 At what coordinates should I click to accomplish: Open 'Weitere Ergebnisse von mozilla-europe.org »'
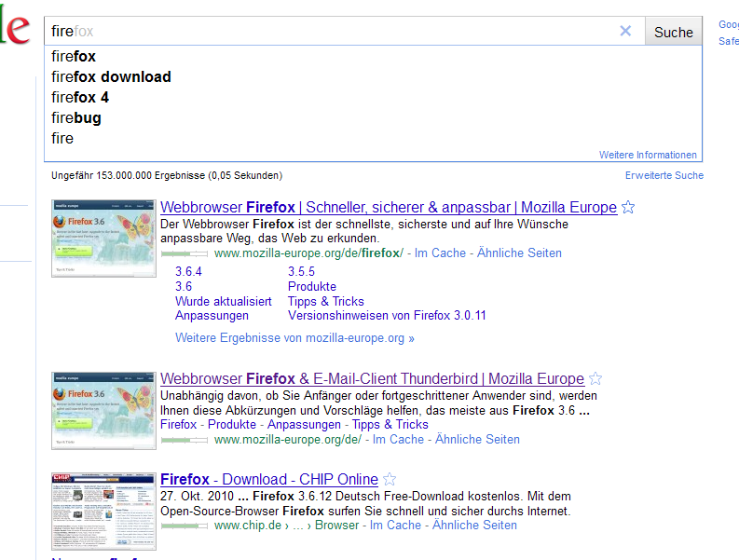click(x=294, y=338)
